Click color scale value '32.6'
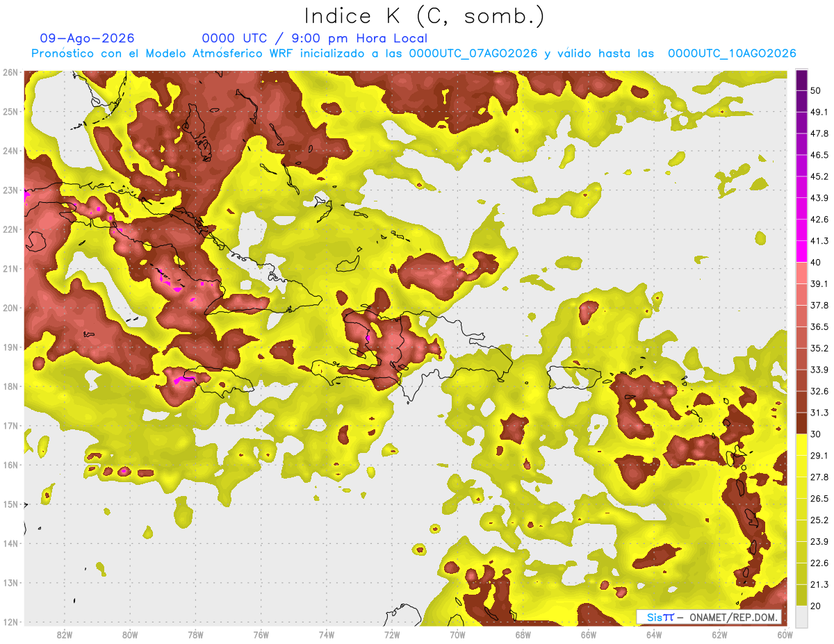This screenshot has height=644, width=834. coord(819,391)
